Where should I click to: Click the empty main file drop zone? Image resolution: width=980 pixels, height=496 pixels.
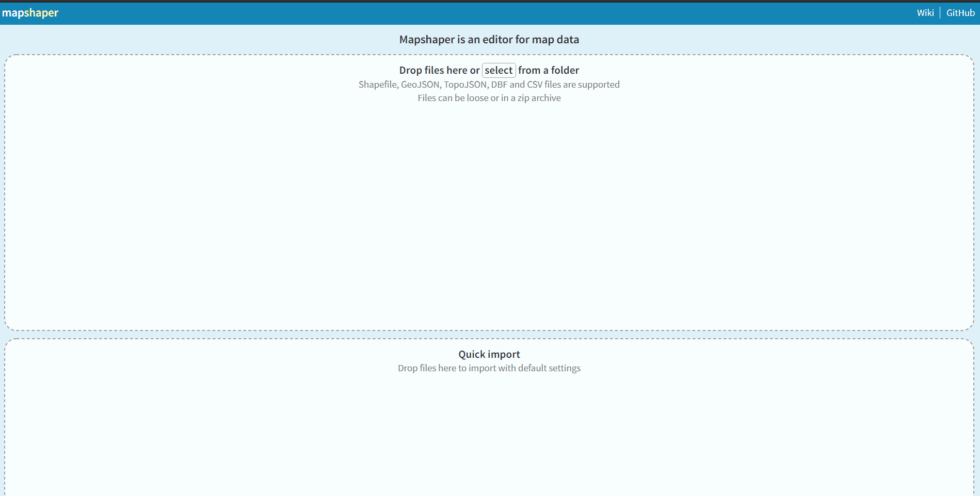coord(489,217)
